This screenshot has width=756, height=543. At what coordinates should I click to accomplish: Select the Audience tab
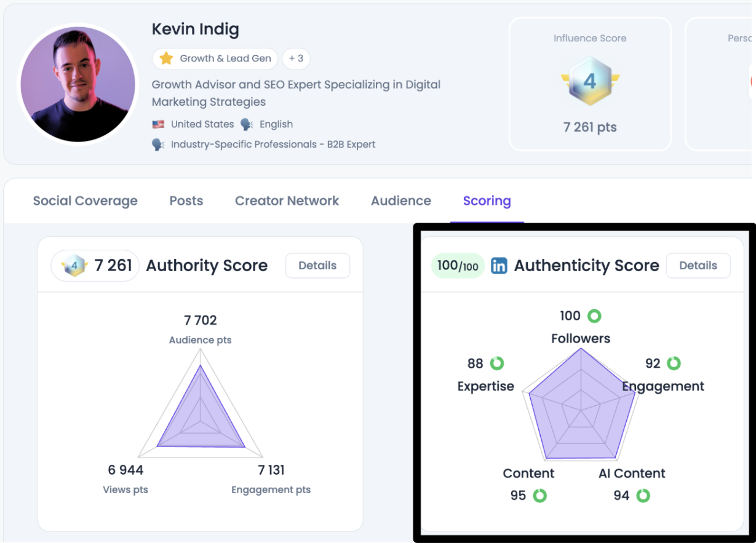pyautogui.click(x=401, y=201)
